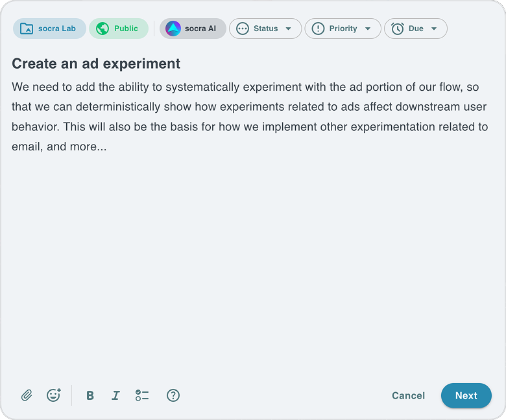
Task: Click inside the description text body
Action: pyautogui.click(x=250, y=117)
